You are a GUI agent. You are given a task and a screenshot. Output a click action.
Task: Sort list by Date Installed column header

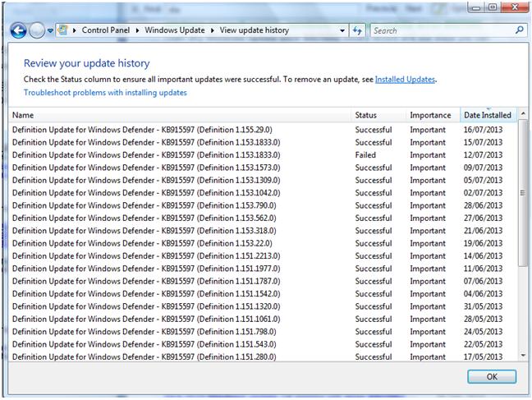tap(488, 115)
